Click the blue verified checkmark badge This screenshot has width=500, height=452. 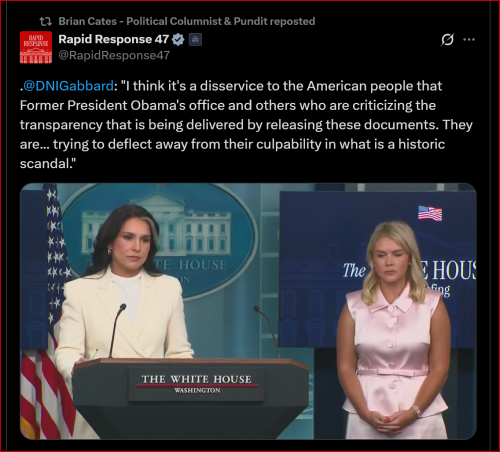tap(178, 40)
